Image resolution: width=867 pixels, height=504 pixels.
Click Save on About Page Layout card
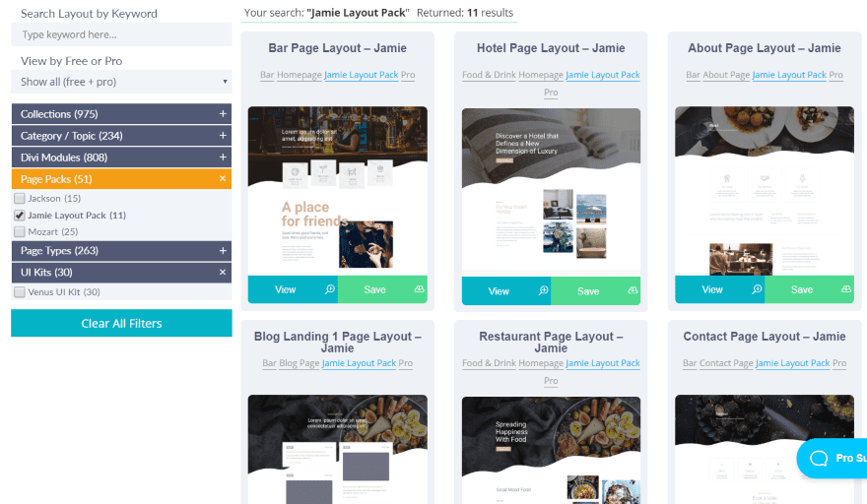pyautogui.click(x=809, y=289)
